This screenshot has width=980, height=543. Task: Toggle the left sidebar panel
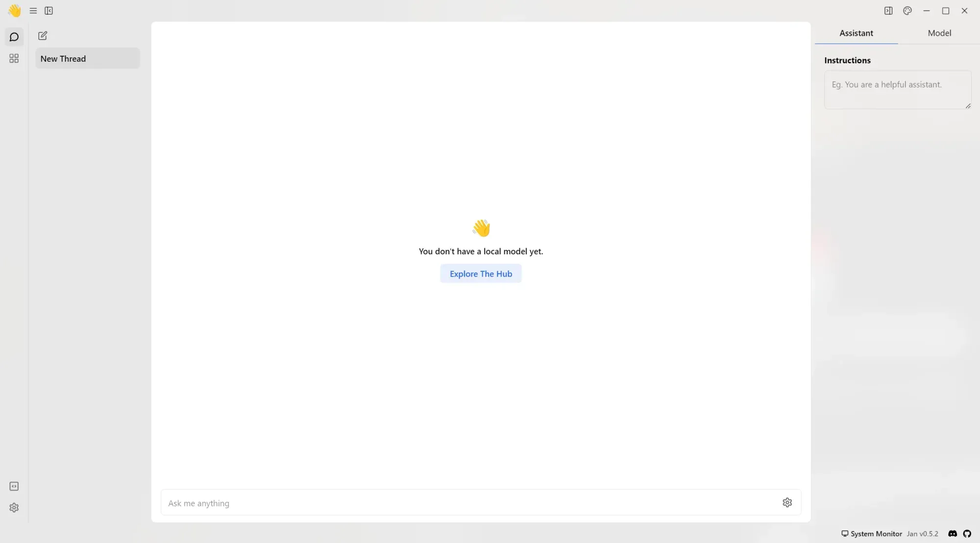[x=48, y=10]
